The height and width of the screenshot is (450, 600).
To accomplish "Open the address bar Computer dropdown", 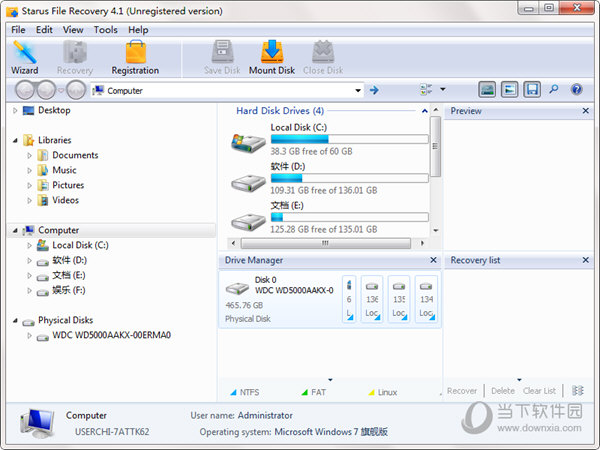I will [x=358, y=91].
